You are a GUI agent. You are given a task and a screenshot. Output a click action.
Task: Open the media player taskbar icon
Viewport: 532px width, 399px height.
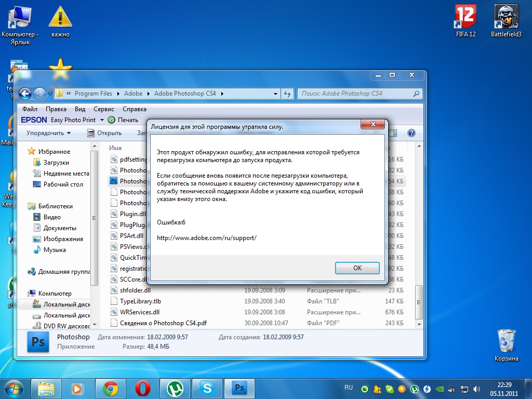[x=78, y=389]
